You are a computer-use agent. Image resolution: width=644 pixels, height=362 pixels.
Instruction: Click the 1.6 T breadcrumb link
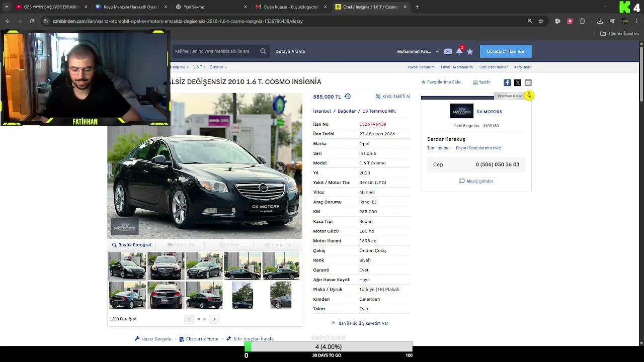[197, 67]
